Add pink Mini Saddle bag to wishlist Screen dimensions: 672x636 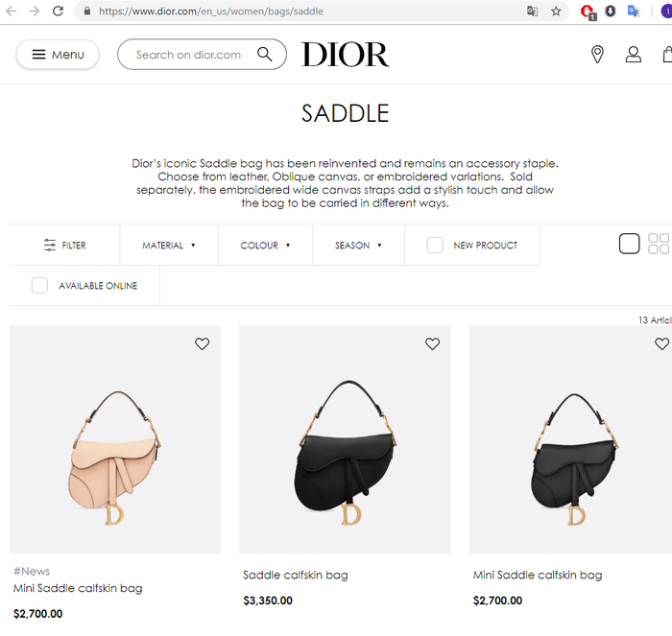tap(203, 343)
